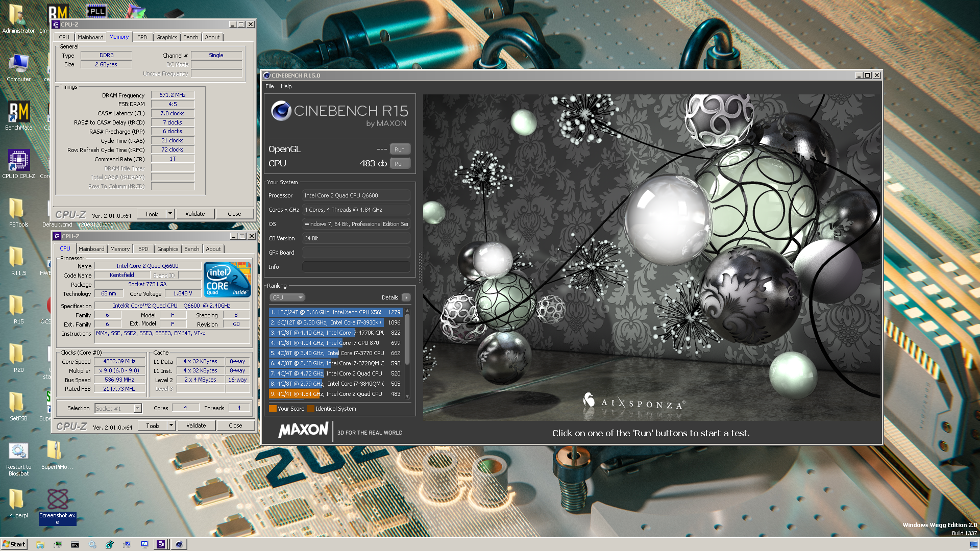Image resolution: width=980 pixels, height=551 pixels.
Task: Click the Cinebench R15 title bar icon
Action: point(266,76)
